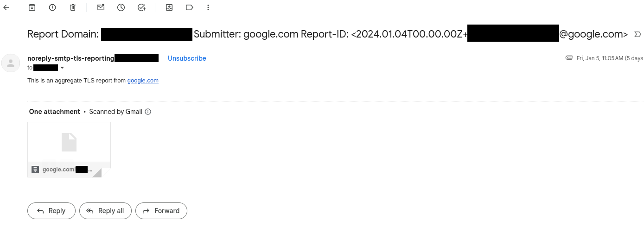Go back to the inbox list
The height and width of the screenshot is (227, 644).
6,7
